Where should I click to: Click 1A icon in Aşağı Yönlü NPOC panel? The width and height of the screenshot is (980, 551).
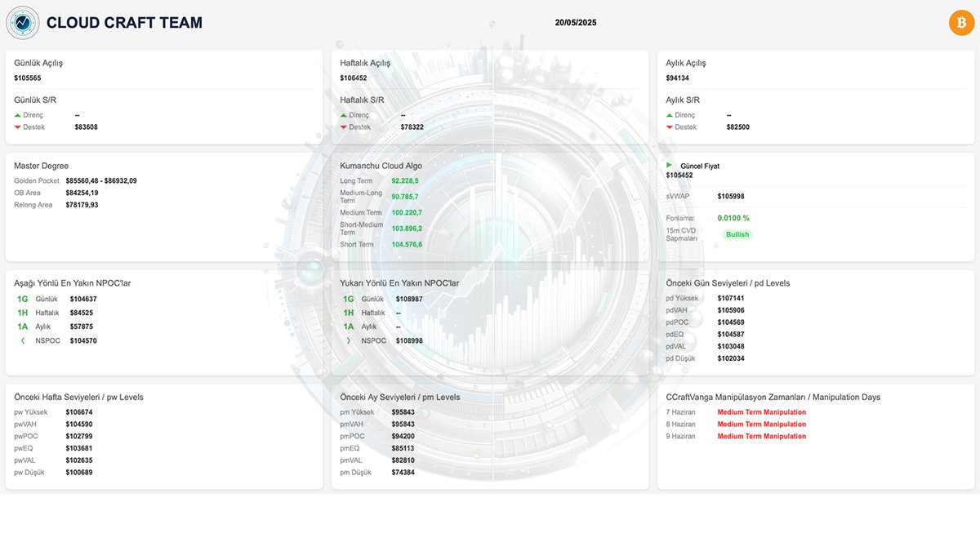(23, 327)
